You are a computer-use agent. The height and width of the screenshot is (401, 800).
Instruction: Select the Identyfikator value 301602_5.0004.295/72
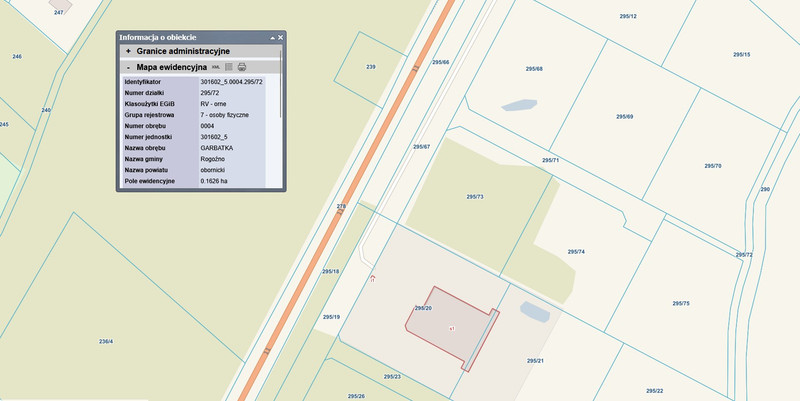coord(231,81)
